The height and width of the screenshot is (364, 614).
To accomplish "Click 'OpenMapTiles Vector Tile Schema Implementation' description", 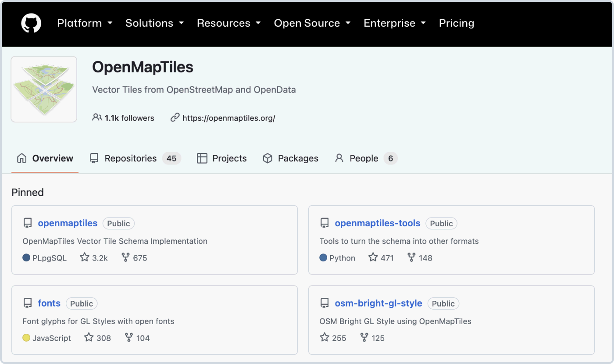I will 115,241.
